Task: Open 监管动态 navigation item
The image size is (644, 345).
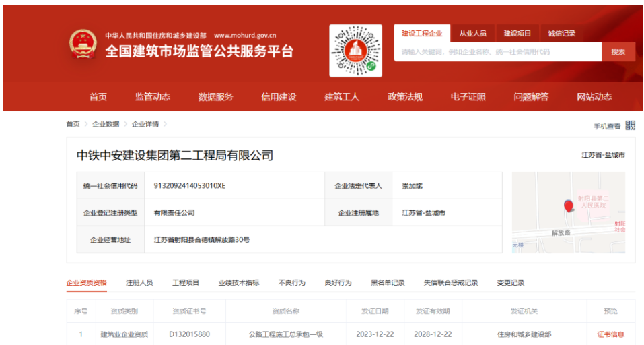Action: (x=153, y=96)
